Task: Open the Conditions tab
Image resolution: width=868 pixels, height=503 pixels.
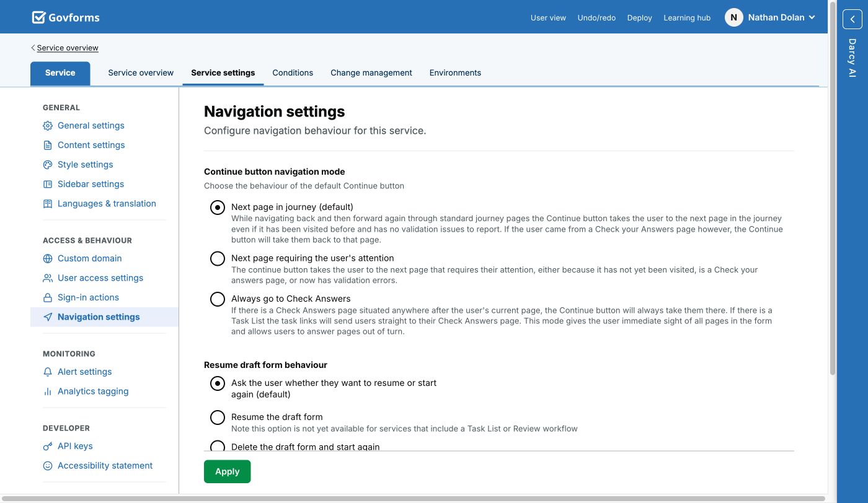Action: 293,72
